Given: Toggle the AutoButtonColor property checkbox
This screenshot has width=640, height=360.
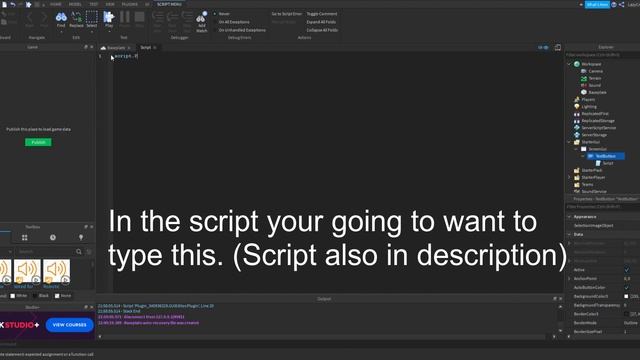Looking at the screenshot, I should click(627, 287).
